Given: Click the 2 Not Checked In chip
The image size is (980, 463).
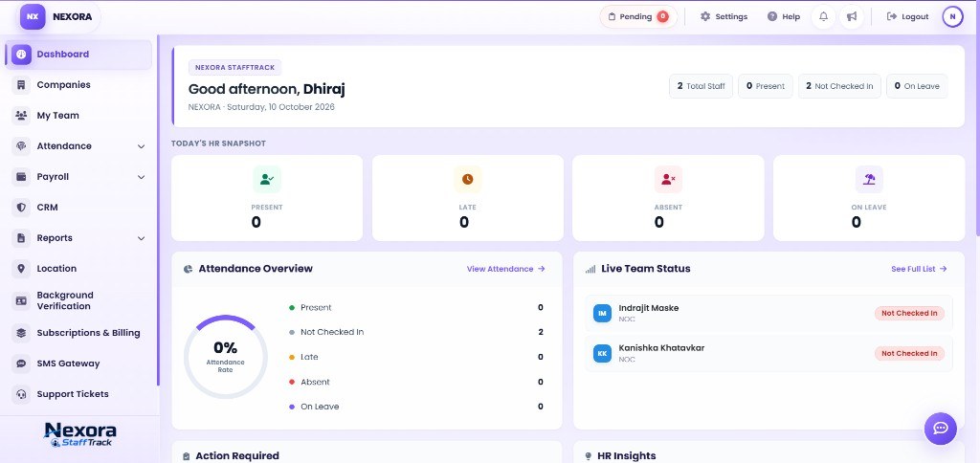Looking at the screenshot, I should click(x=839, y=86).
